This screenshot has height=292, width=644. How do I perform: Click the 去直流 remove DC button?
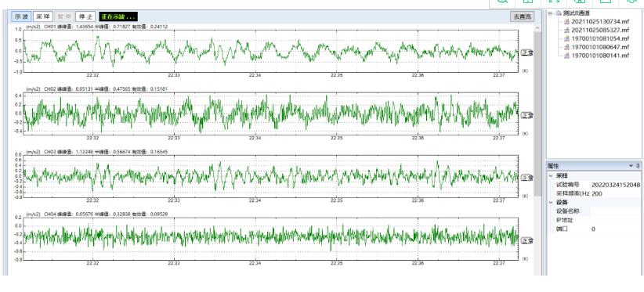click(522, 16)
